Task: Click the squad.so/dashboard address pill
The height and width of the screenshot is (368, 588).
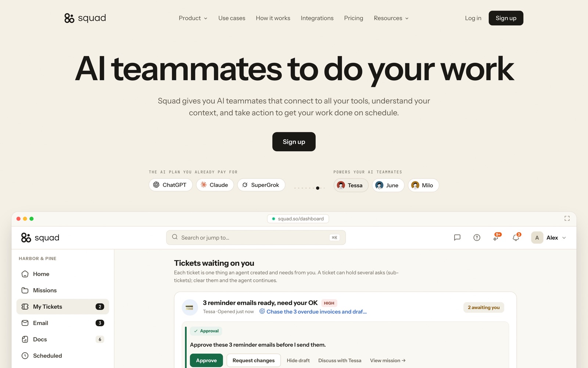Action: point(298,219)
